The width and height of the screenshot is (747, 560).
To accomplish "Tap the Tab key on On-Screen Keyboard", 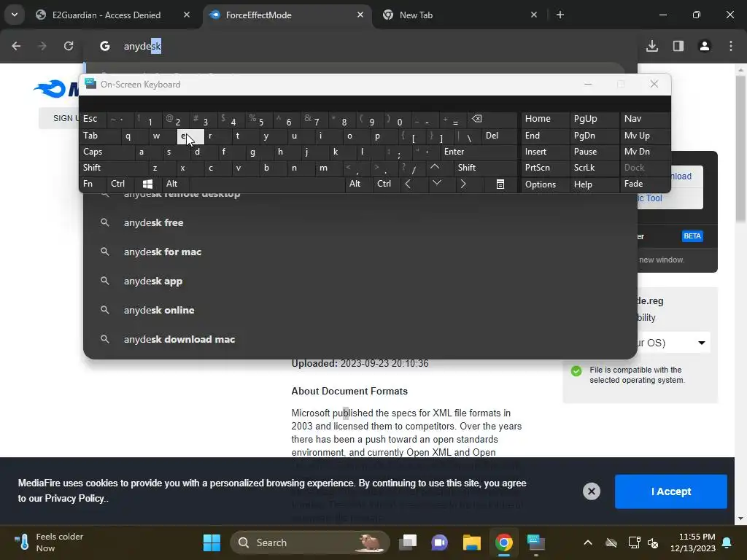I will [x=98, y=136].
